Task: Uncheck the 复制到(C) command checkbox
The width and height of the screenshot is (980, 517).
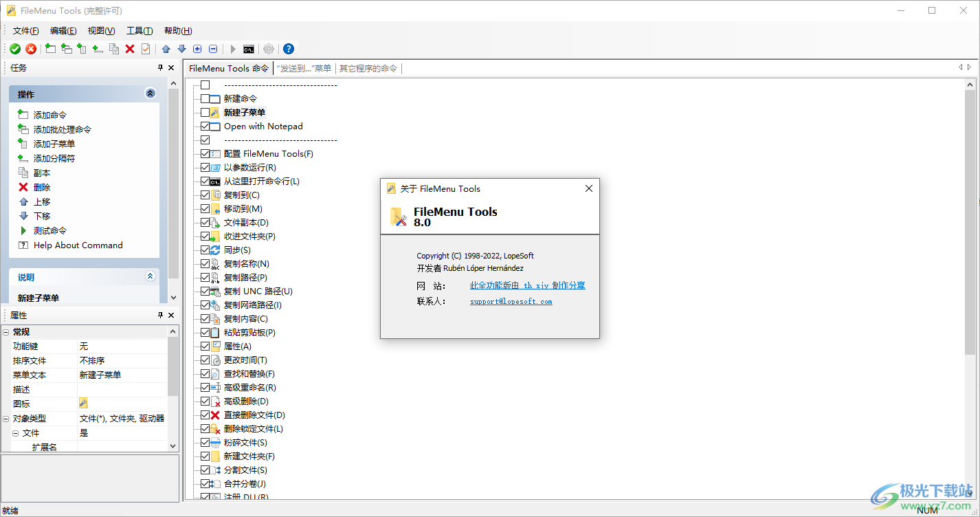Action: coord(204,195)
